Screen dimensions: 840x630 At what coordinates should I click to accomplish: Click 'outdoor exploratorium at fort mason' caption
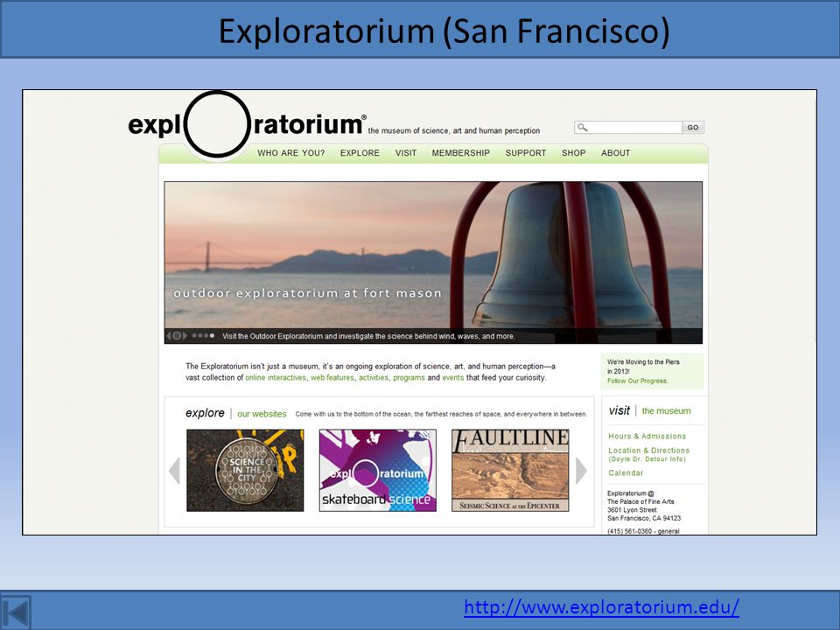tap(308, 294)
